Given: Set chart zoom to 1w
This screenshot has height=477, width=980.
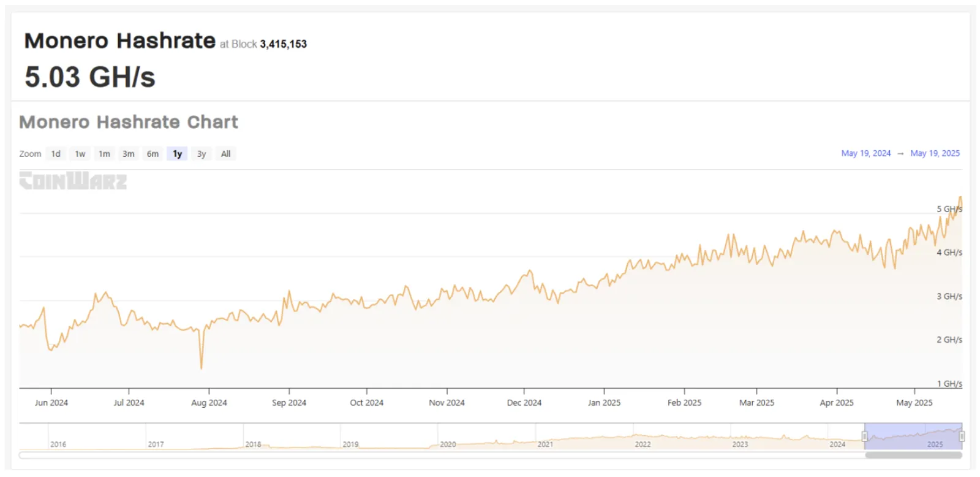Looking at the screenshot, I should point(80,154).
